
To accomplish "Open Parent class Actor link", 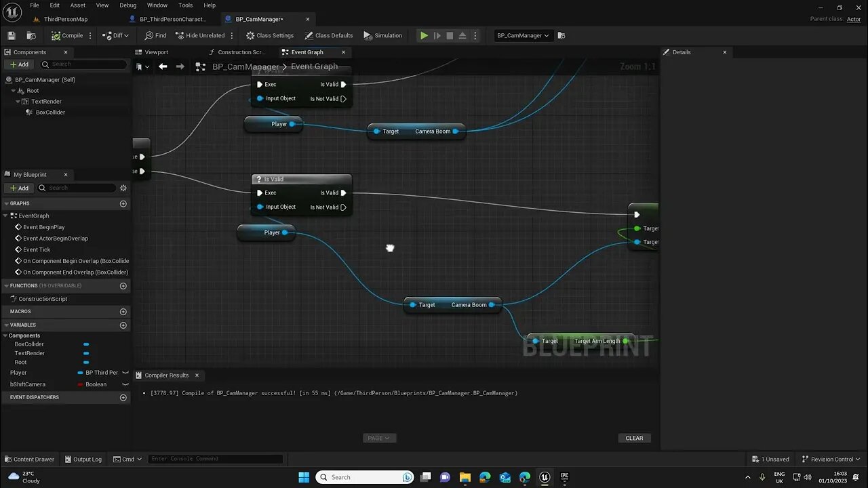I will tap(854, 19).
